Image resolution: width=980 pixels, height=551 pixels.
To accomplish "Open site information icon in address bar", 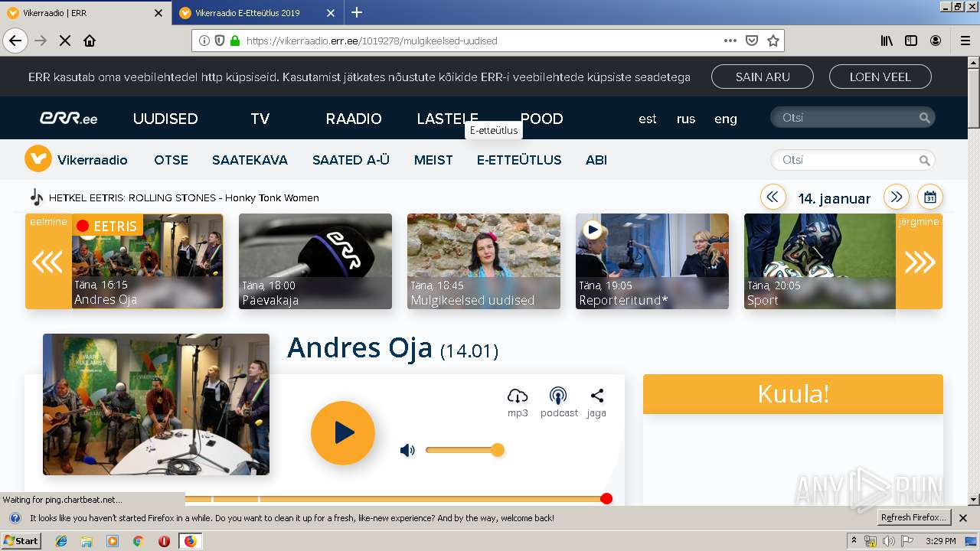I will tap(204, 41).
